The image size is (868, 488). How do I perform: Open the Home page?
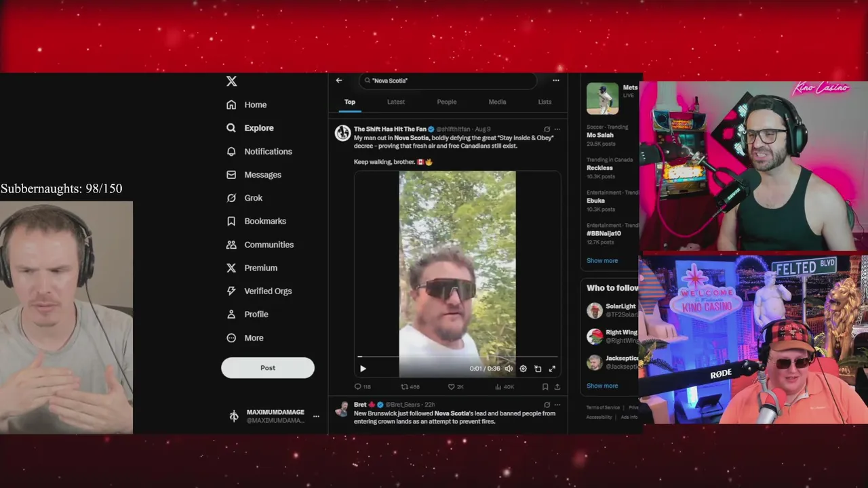pyautogui.click(x=247, y=104)
